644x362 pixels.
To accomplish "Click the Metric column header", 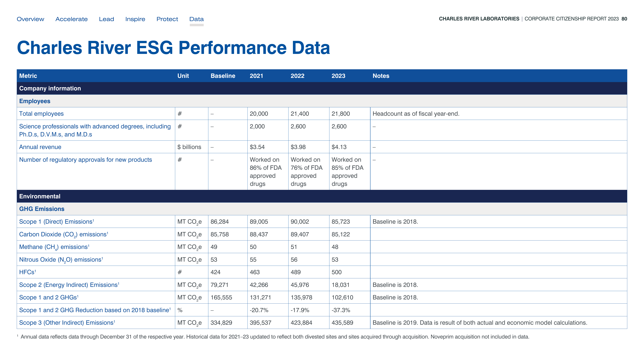I will [28, 76].
